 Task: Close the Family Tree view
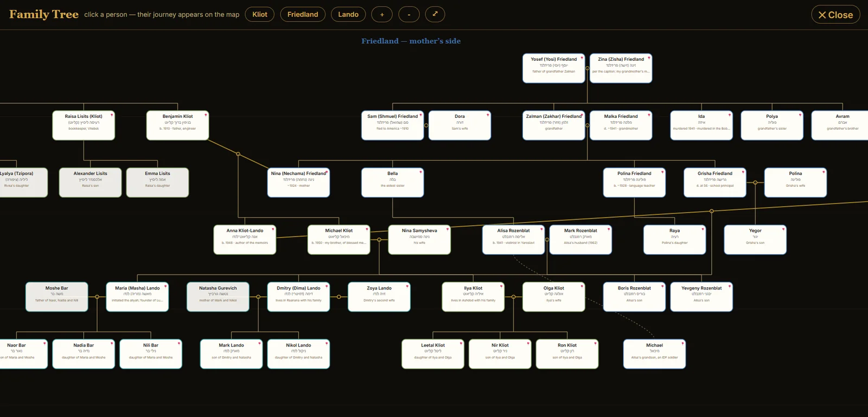tap(835, 15)
